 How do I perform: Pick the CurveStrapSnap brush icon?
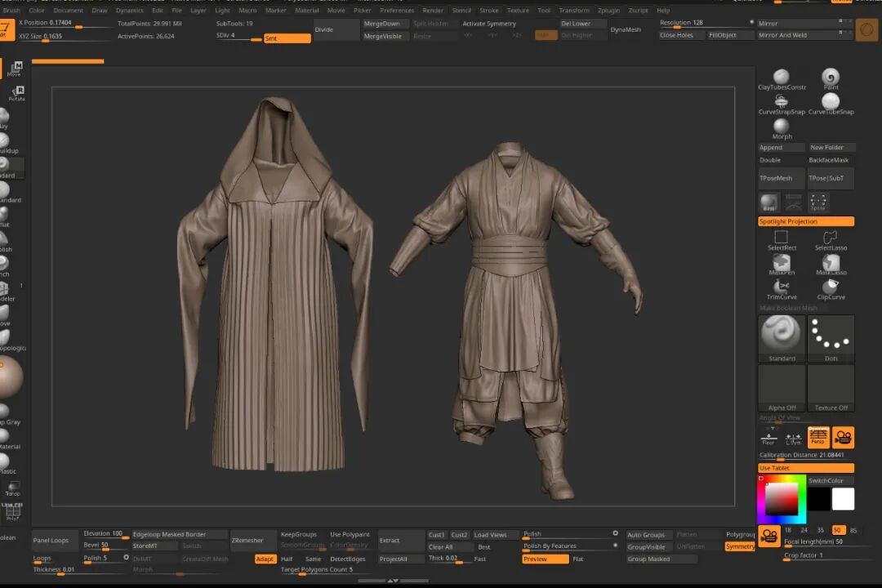[782, 101]
